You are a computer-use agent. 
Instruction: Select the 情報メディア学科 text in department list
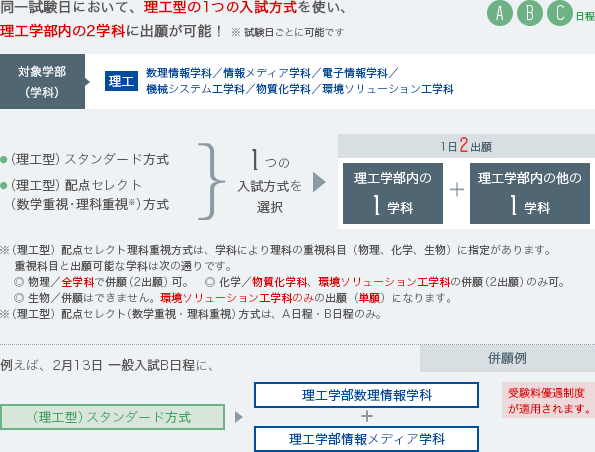267,72
